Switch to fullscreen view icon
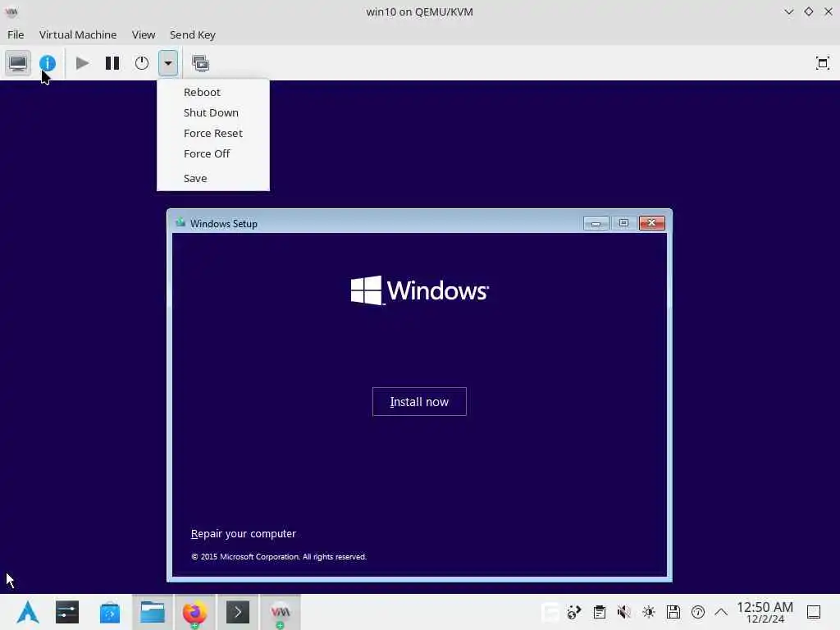 pyautogui.click(x=822, y=63)
